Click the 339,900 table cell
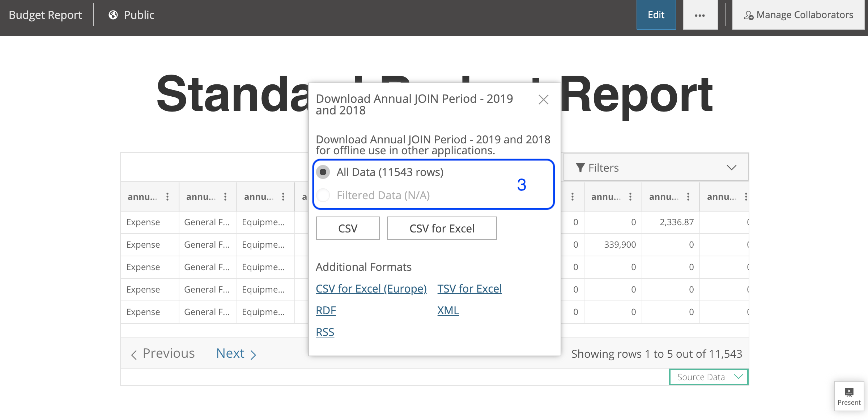Viewport: 868px width, 420px height. [613, 245]
